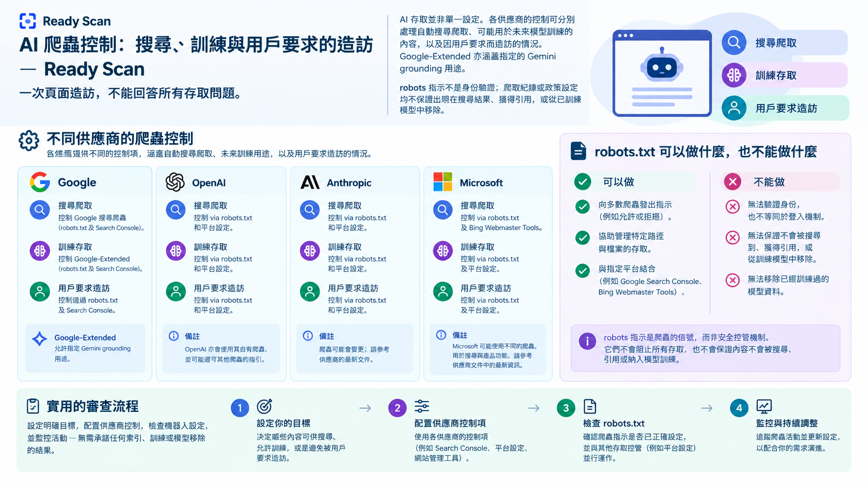
Task: Click the Google card 訓練存取 label
Action: (x=75, y=247)
